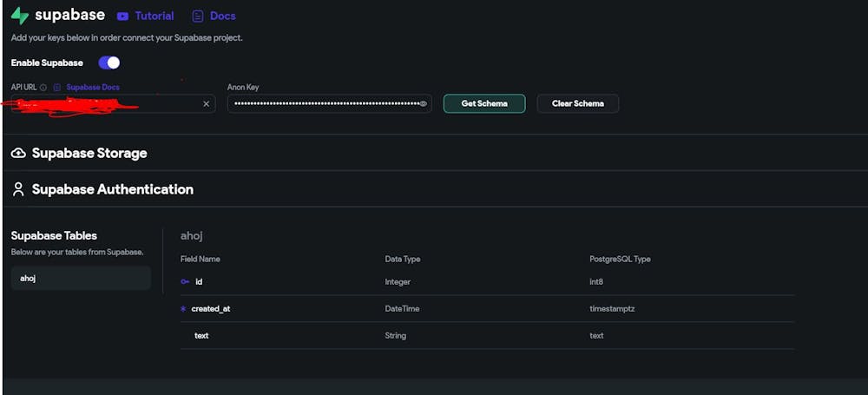The width and height of the screenshot is (868, 395).
Task: Open the Tutorial video link
Action: 154,16
